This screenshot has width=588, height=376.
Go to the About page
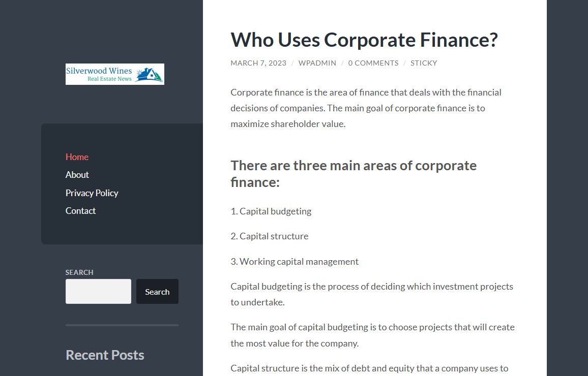pyautogui.click(x=77, y=175)
